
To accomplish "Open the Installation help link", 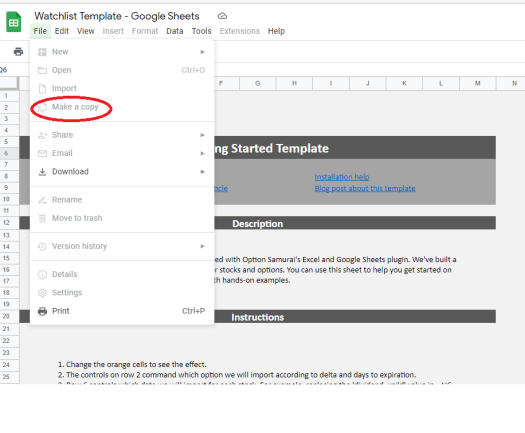I will tap(342, 177).
